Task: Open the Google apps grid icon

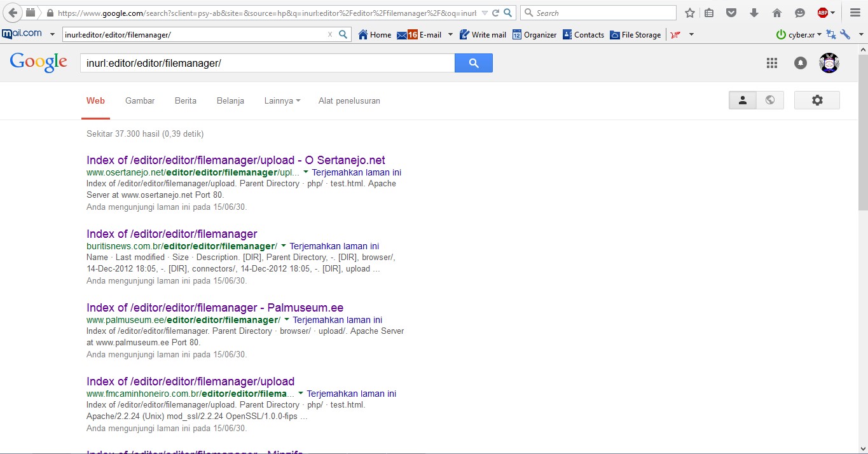Action: click(772, 63)
